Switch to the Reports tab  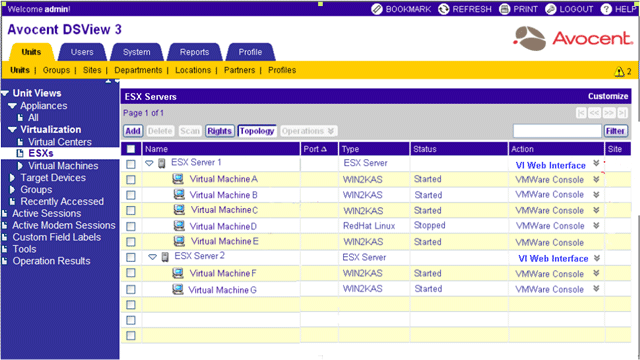pyautogui.click(x=194, y=52)
